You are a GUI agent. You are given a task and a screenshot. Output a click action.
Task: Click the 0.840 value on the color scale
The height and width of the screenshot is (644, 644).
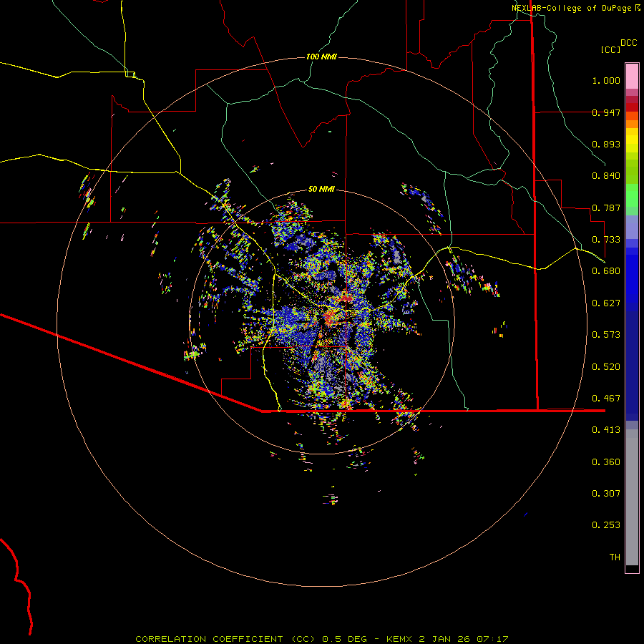point(606,176)
